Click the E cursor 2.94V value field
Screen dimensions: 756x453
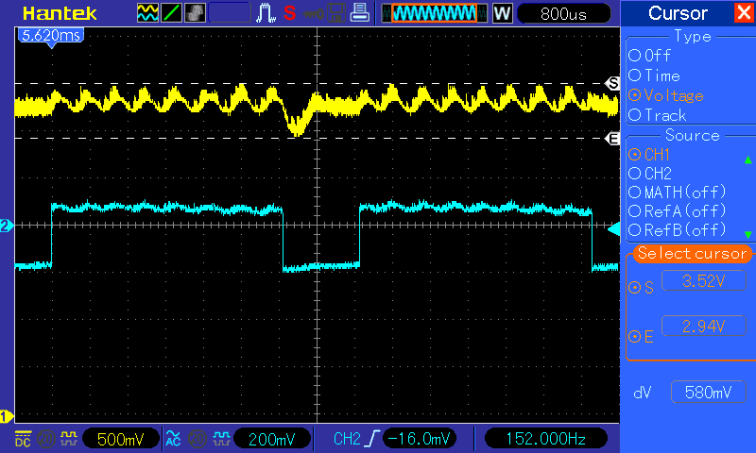pyautogui.click(x=704, y=326)
